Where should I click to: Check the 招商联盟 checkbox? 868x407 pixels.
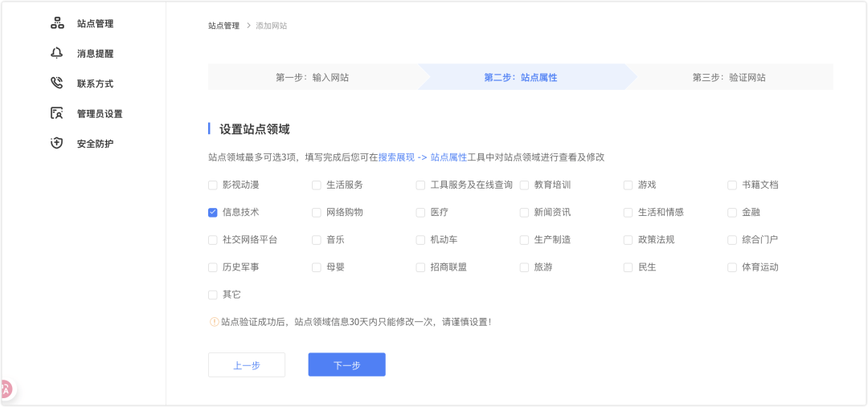tap(420, 267)
